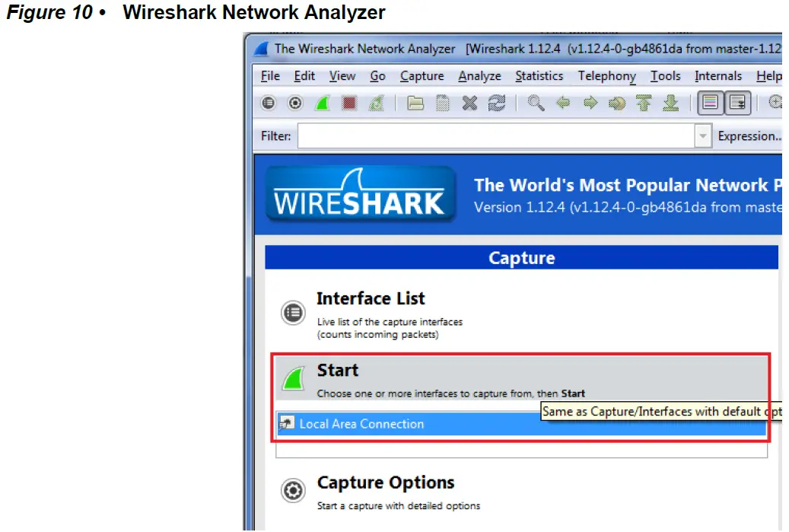Open a capture file via the folder icon
Image resolution: width=789 pixels, height=532 pixels.
415,104
